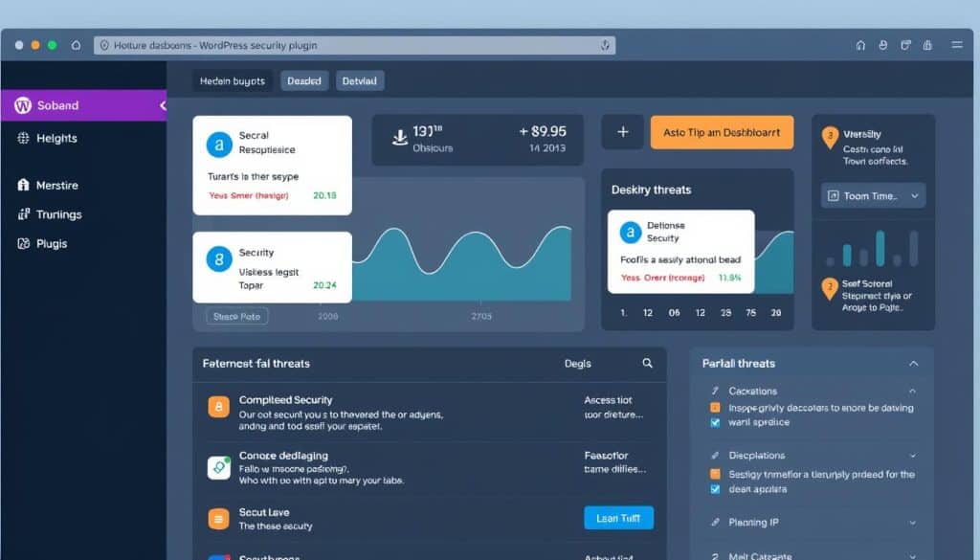Image resolution: width=980 pixels, height=560 pixels.
Task: Click the first icon in browser toolbar right
Action: [860, 45]
